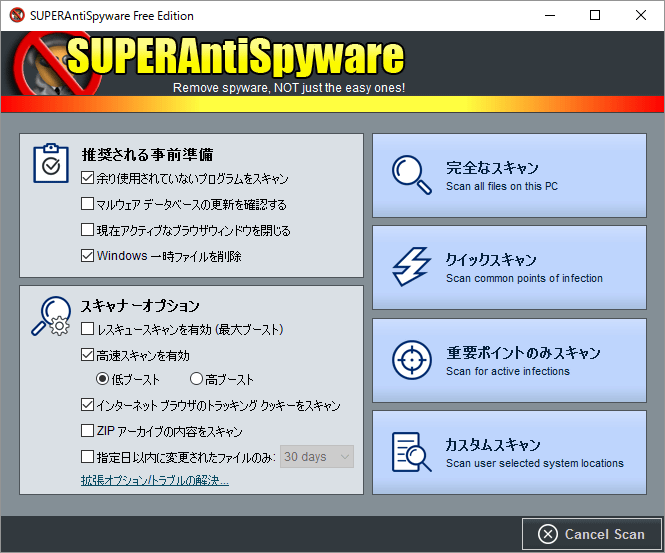The width and height of the screenshot is (665, 553).
Task: Uncheck 余り使用されていないプログラムをスキャン checkbox
Action: pyautogui.click(x=87, y=178)
